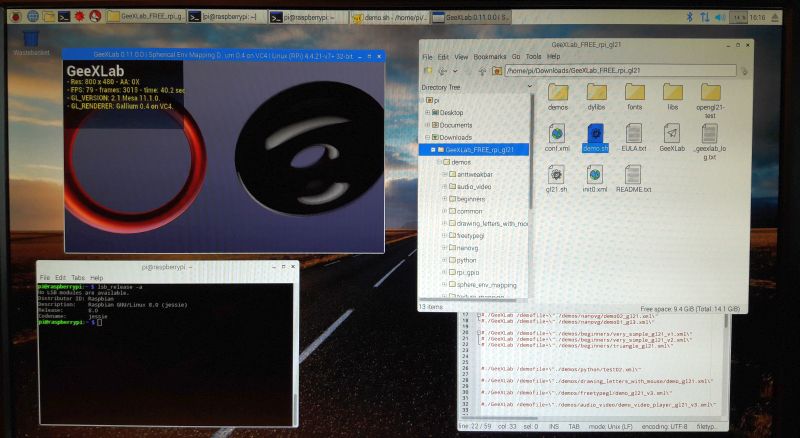Screen dimensions: 800x438
Task: Click the CPU usage monitor in panel
Action: tap(739, 17)
